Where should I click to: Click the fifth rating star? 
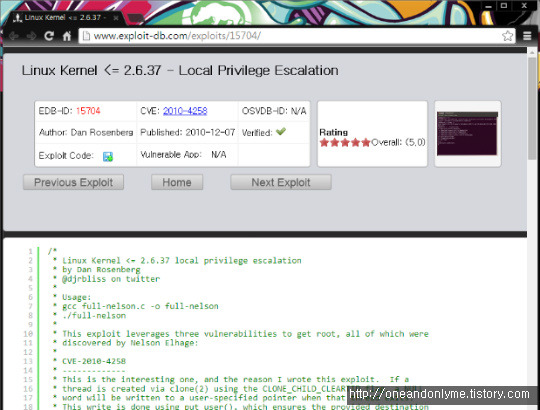(x=366, y=143)
